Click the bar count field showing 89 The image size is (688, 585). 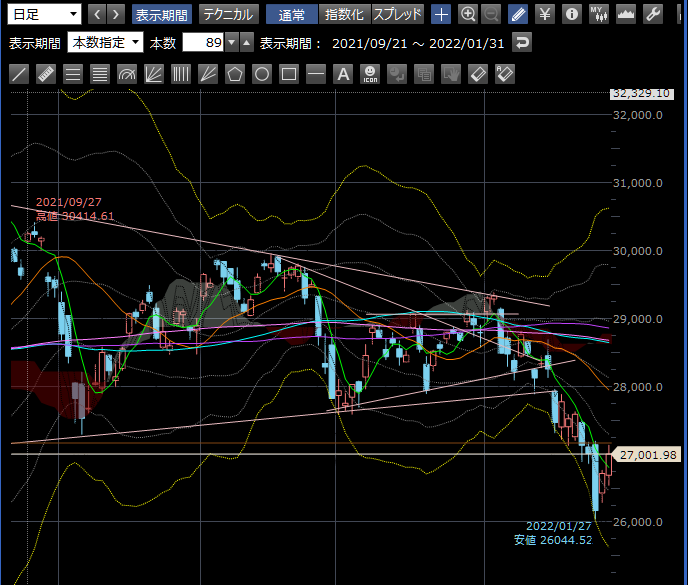[x=203, y=43]
